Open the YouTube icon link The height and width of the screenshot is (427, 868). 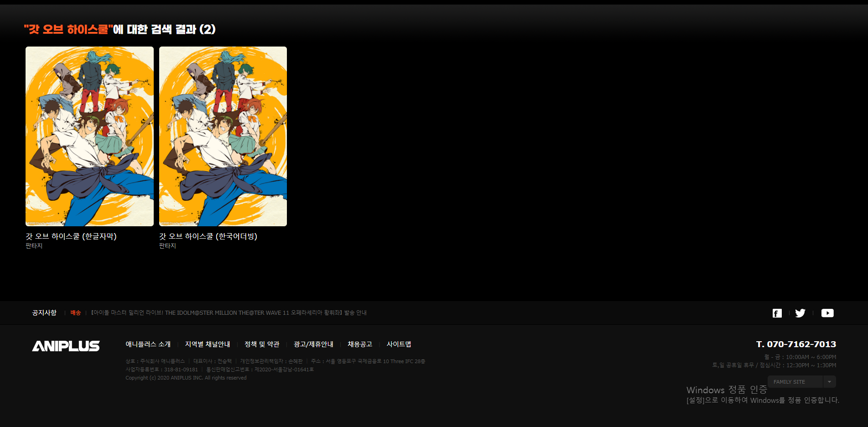point(827,313)
